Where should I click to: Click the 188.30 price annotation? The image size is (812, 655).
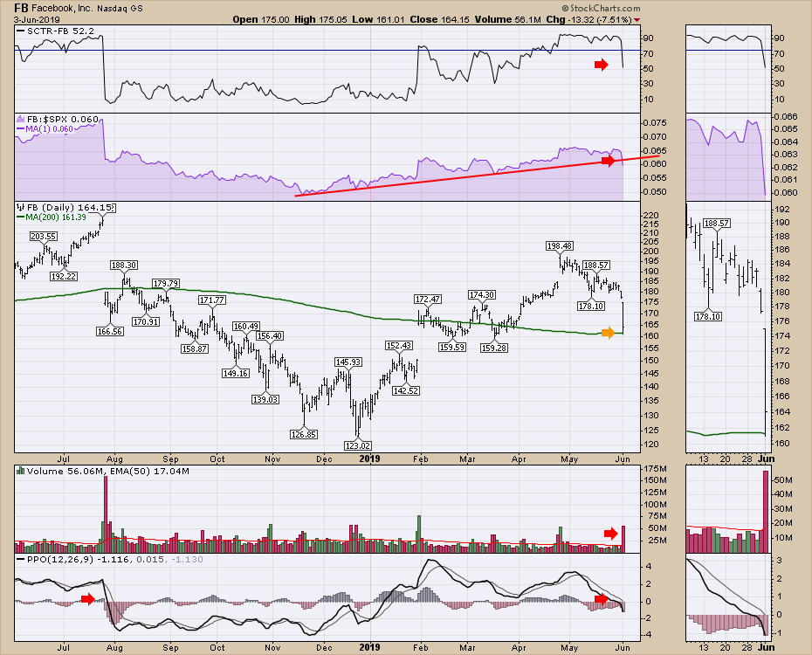[123, 265]
